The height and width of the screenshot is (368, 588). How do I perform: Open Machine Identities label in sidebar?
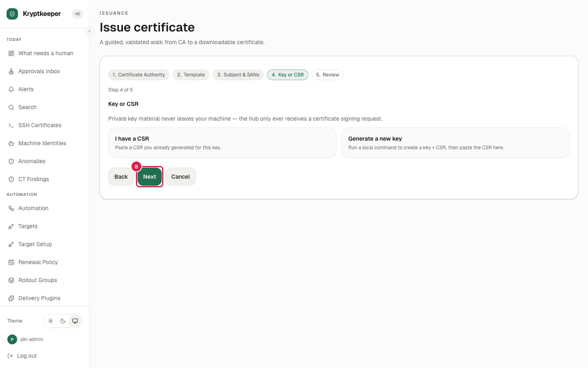click(x=42, y=144)
